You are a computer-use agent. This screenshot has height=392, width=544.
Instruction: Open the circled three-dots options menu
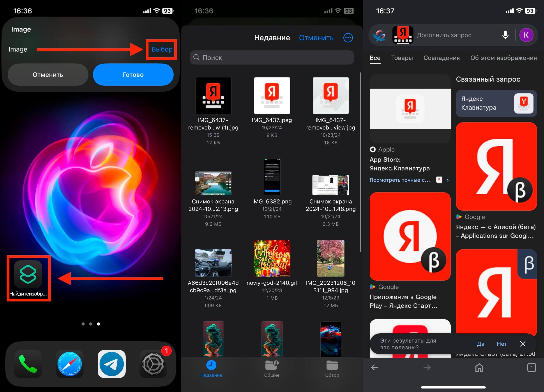pyautogui.click(x=348, y=38)
